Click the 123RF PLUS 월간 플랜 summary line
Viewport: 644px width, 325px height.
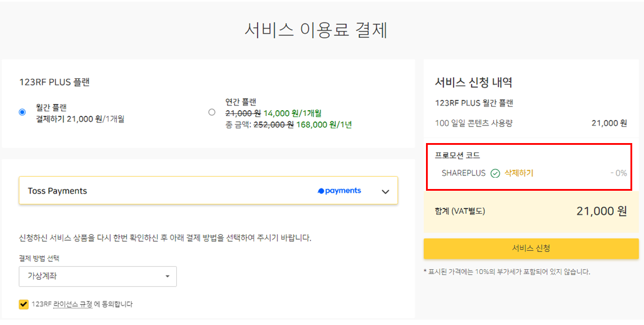point(474,103)
